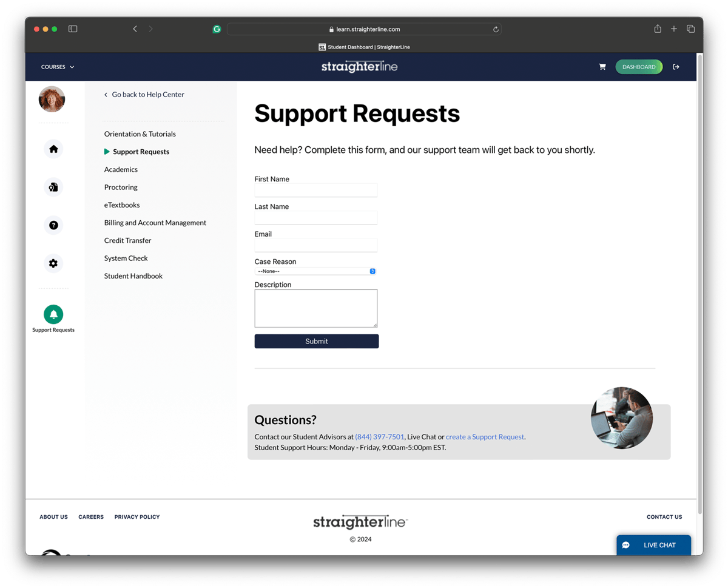Open the shopping cart icon
The width and height of the screenshot is (728, 588).
[602, 67]
